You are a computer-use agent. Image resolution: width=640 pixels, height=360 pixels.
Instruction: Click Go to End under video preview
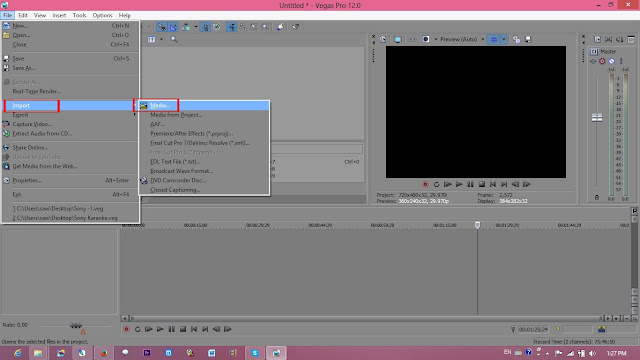(504, 184)
